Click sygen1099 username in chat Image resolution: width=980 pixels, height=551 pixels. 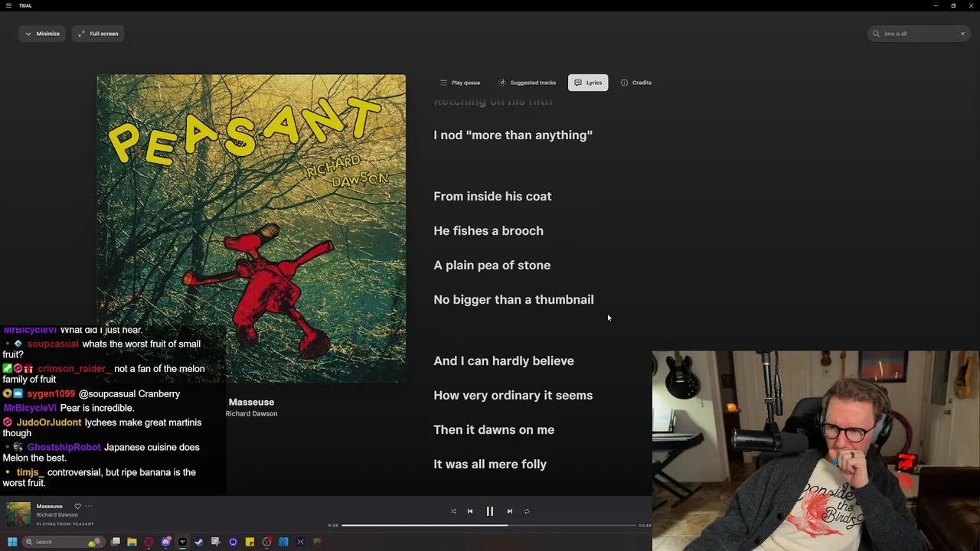(x=51, y=394)
